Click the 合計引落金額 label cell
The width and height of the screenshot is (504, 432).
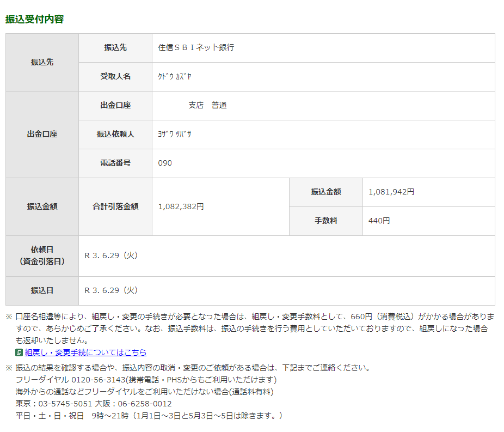(x=115, y=206)
